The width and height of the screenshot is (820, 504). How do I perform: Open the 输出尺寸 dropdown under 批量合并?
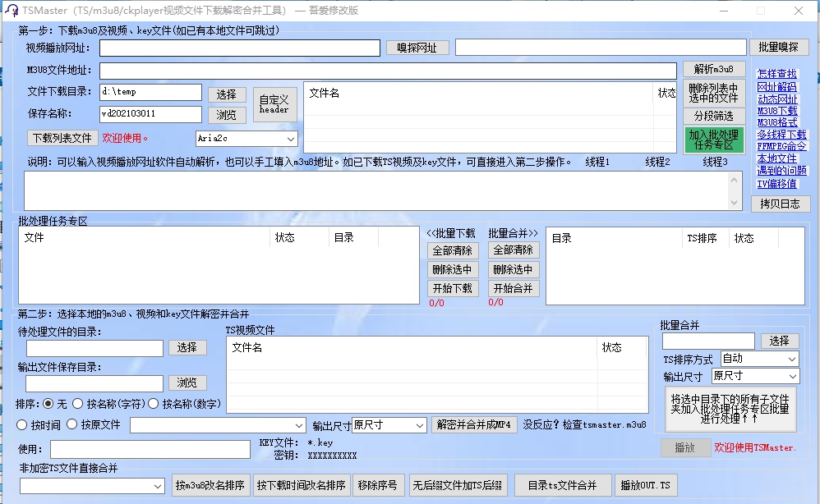point(756,376)
